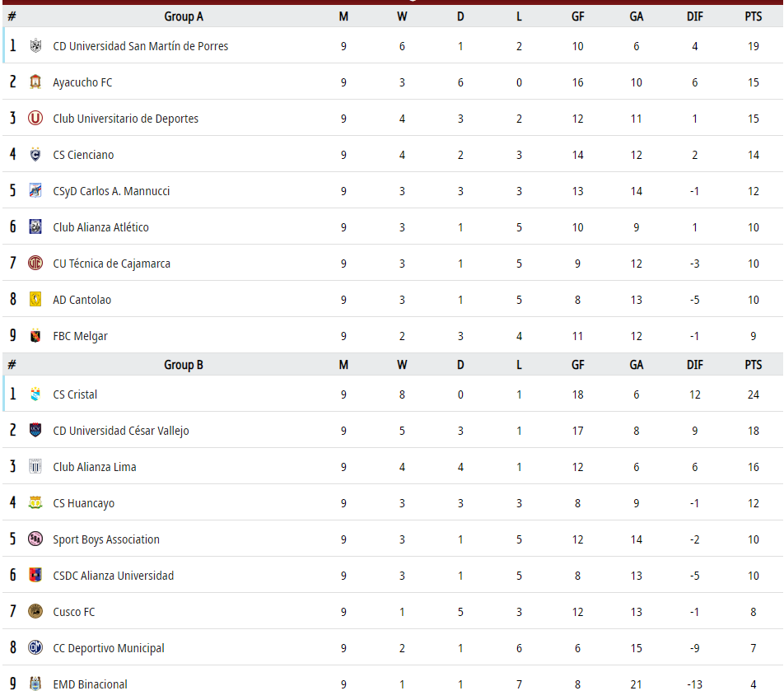Click the Group A PTS column header
784x700 pixels.
(x=753, y=16)
